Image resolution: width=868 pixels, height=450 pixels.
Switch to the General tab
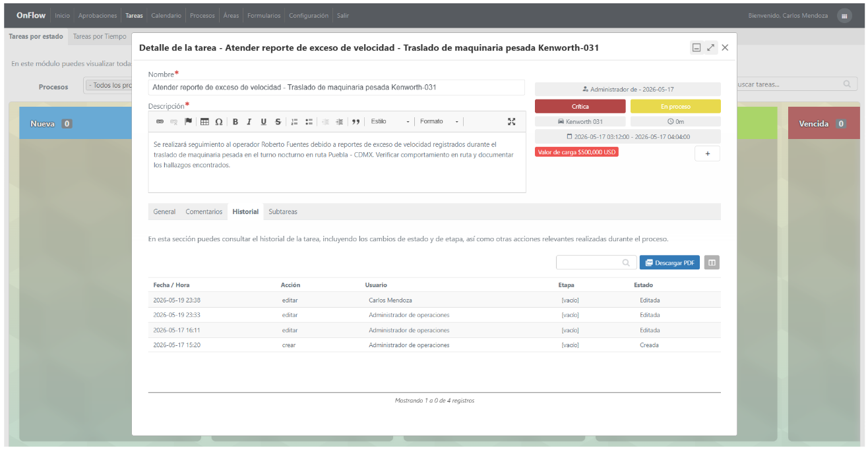pyautogui.click(x=164, y=211)
